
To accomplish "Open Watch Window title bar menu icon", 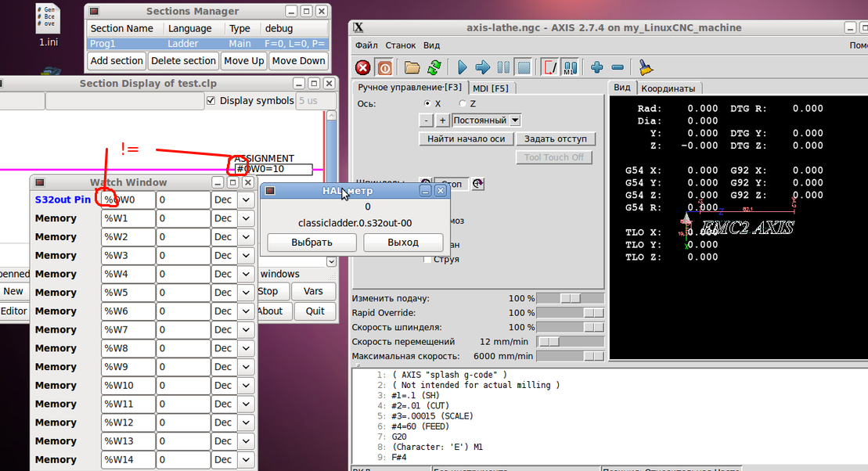I will pos(39,182).
